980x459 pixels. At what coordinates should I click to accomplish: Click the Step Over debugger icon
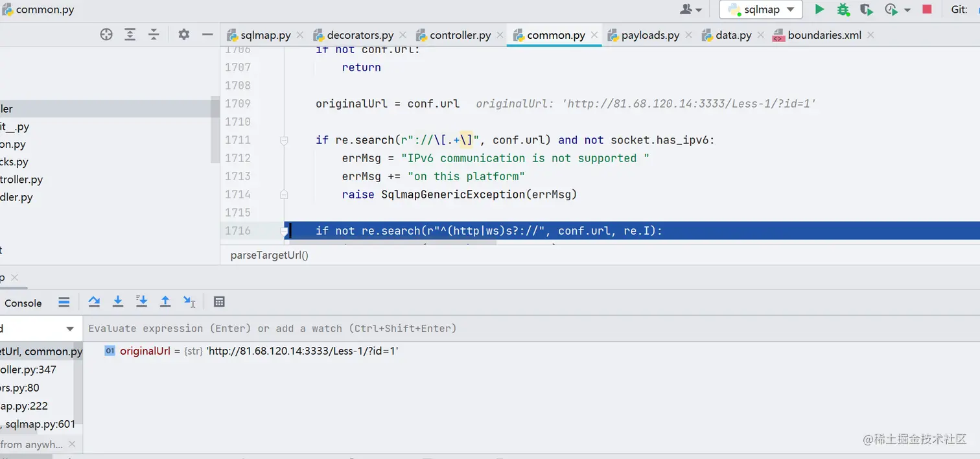[x=94, y=301]
